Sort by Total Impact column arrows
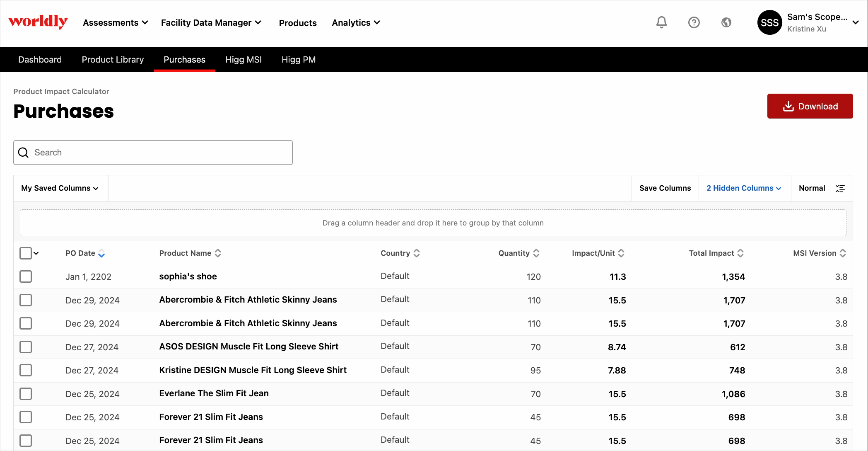 click(x=740, y=253)
